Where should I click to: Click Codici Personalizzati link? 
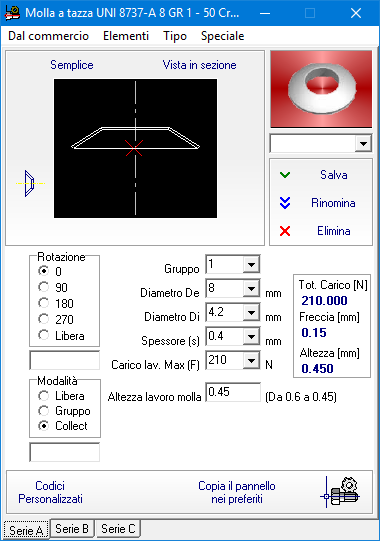point(50,492)
